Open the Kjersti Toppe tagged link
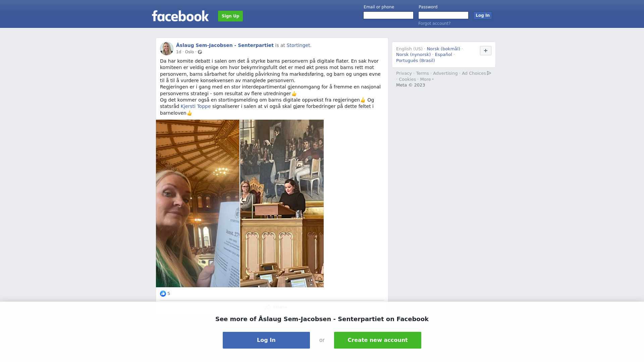644x362 pixels. coord(196,106)
